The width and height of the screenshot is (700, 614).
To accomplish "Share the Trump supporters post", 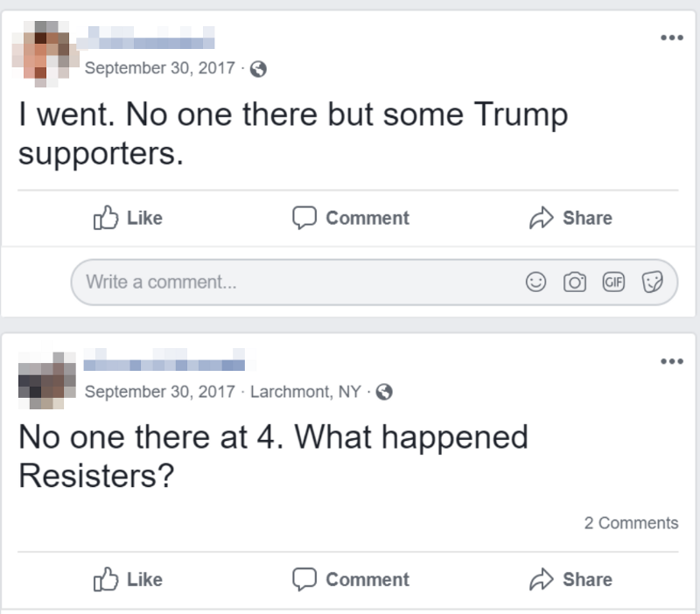I will point(570,218).
